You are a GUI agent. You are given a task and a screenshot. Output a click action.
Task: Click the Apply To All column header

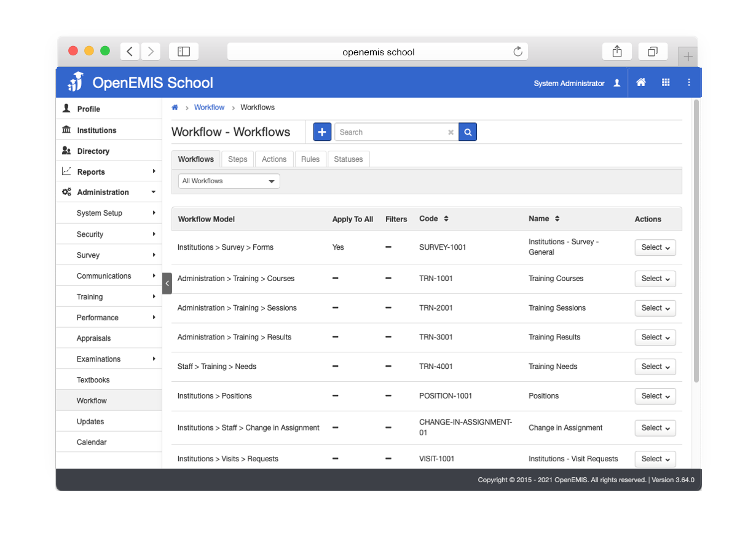point(353,220)
